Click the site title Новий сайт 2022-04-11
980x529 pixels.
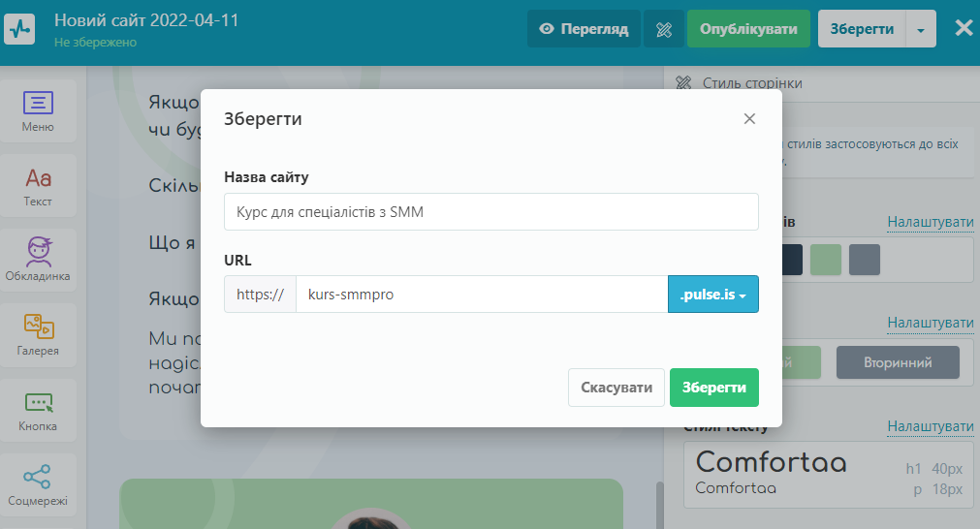pos(147,20)
